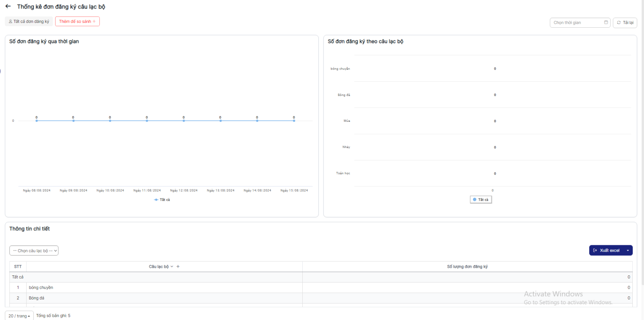Click the plus icon beside Câu lạc bộ header

pyautogui.click(x=178, y=267)
